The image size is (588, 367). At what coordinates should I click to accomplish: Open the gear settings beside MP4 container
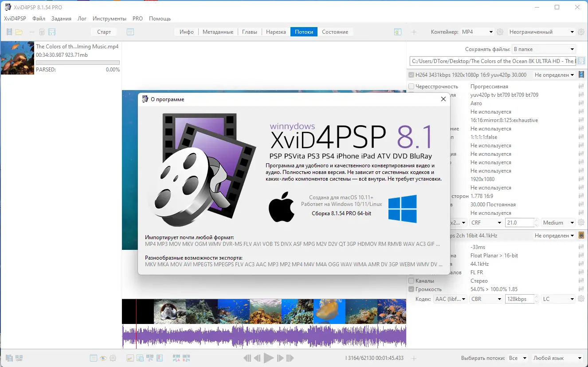click(x=500, y=32)
